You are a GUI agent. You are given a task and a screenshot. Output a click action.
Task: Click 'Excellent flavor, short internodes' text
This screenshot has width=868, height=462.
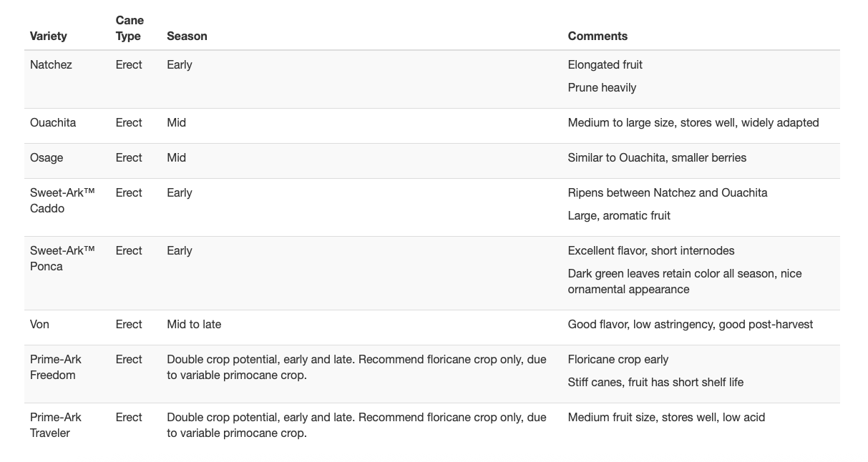(651, 250)
